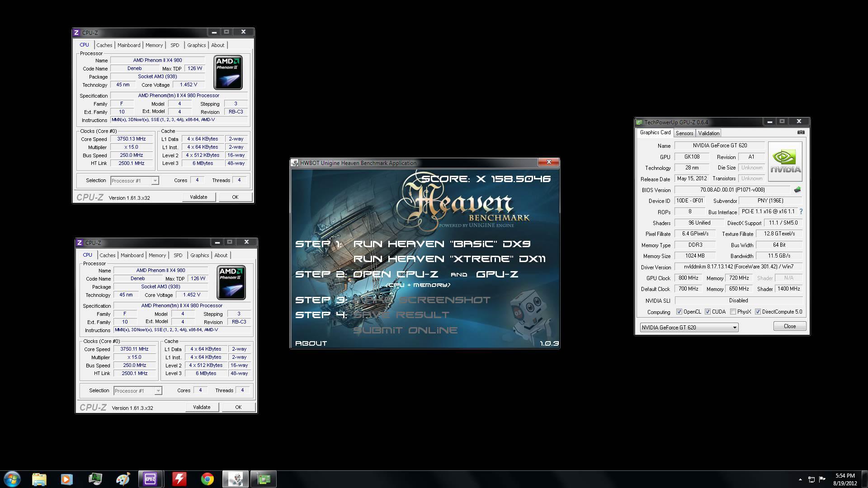Toggle the DirectCompute 5.0 checkbox
This screenshot has height=488, width=868.
click(758, 312)
